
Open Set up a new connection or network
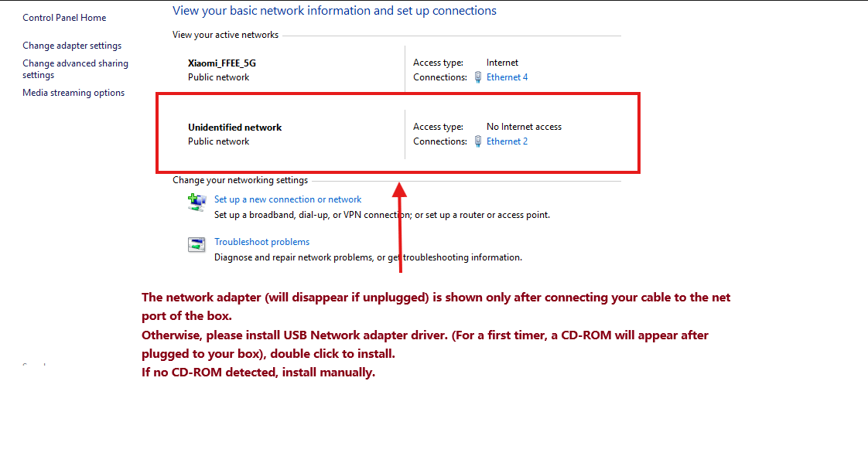tap(288, 199)
